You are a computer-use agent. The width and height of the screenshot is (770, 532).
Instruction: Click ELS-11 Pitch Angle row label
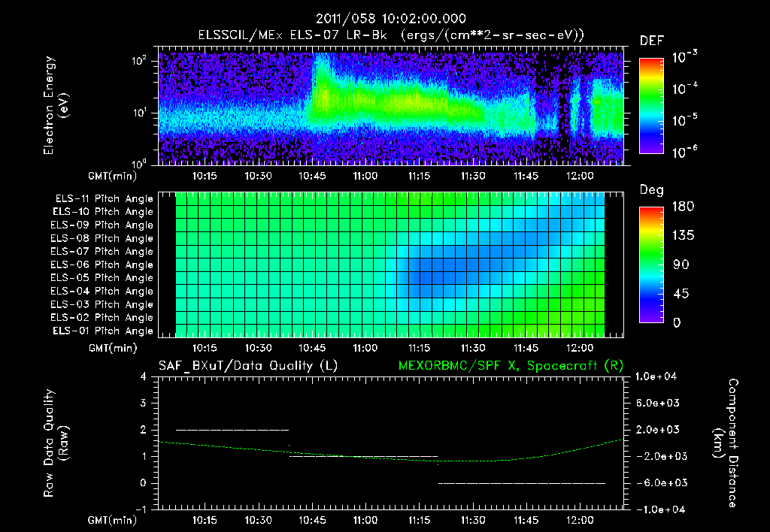tap(104, 198)
